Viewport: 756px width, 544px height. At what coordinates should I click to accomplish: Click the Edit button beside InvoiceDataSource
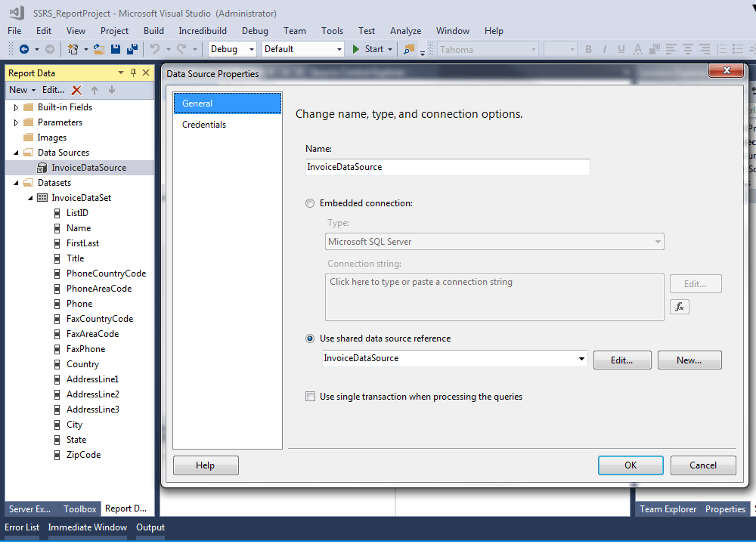pyautogui.click(x=621, y=360)
